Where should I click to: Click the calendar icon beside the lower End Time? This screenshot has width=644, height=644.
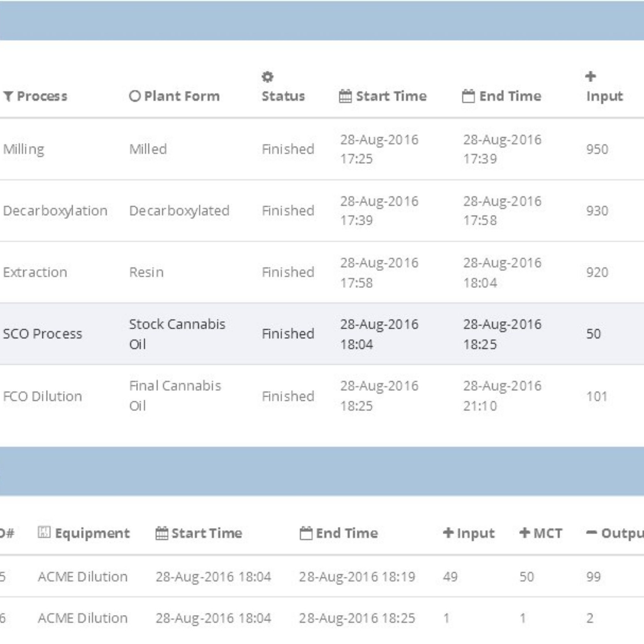pyautogui.click(x=306, y=533)
